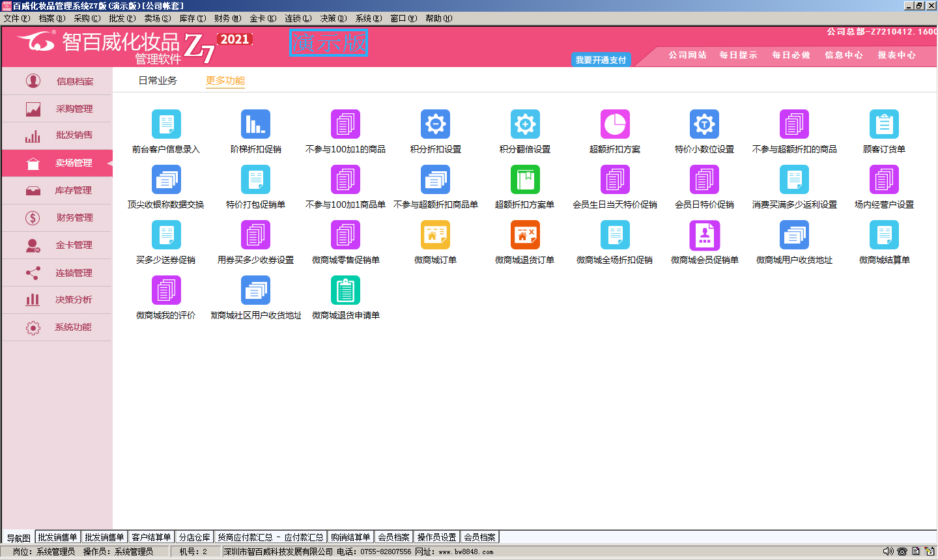Open 公司网站 link

click(687, 55)
